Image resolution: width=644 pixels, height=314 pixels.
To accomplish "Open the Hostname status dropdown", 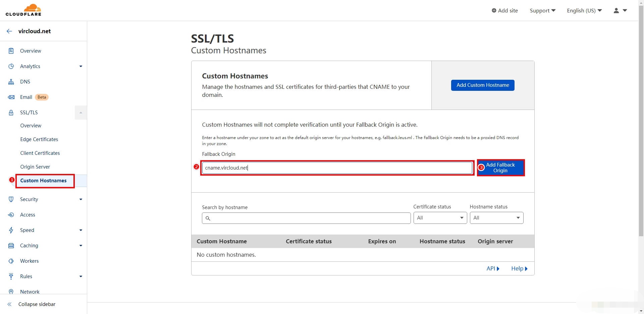I will click(496, 218).
